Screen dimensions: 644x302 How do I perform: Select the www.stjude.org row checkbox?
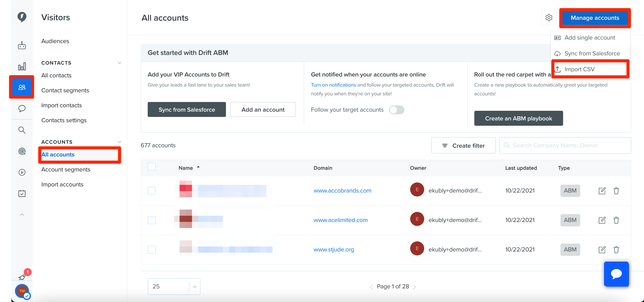(x=151, y=249)
